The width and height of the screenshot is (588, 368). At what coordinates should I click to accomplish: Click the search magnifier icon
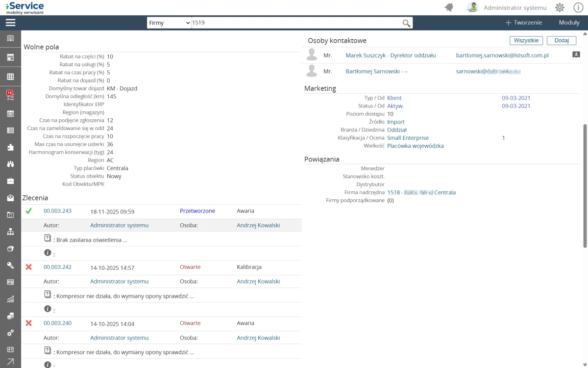point(406,23)
